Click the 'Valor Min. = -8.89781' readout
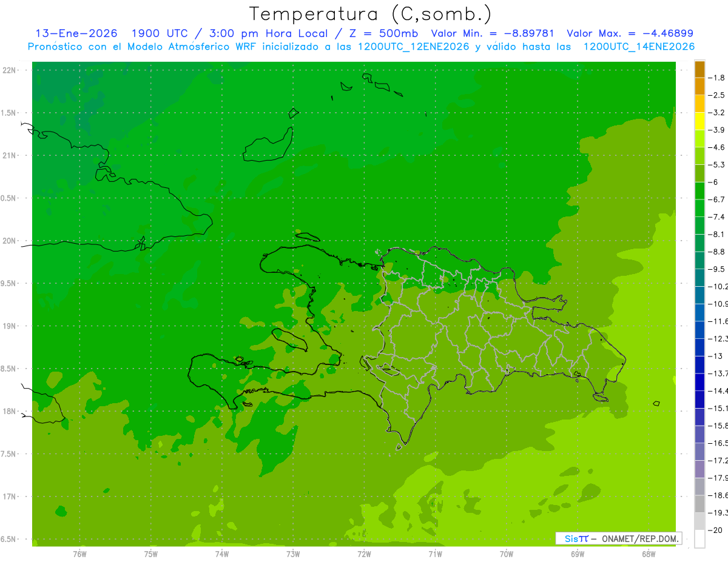 point(492,33)
